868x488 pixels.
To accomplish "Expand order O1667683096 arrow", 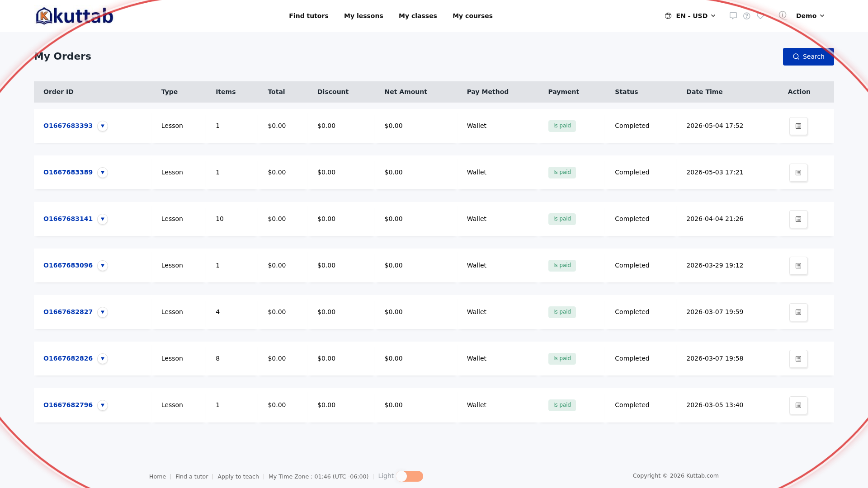I will point(103,266).
